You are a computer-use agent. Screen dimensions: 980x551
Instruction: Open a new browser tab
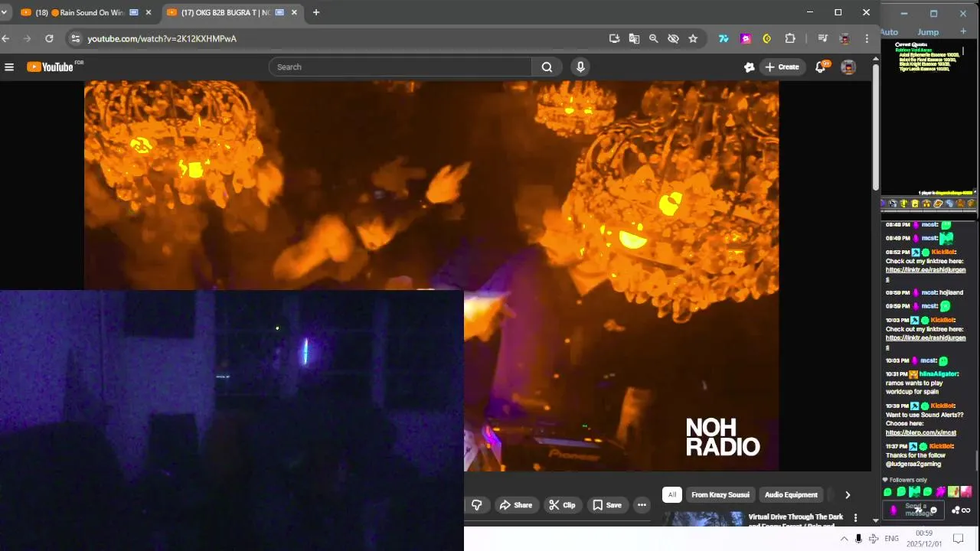tap(315, 12)
